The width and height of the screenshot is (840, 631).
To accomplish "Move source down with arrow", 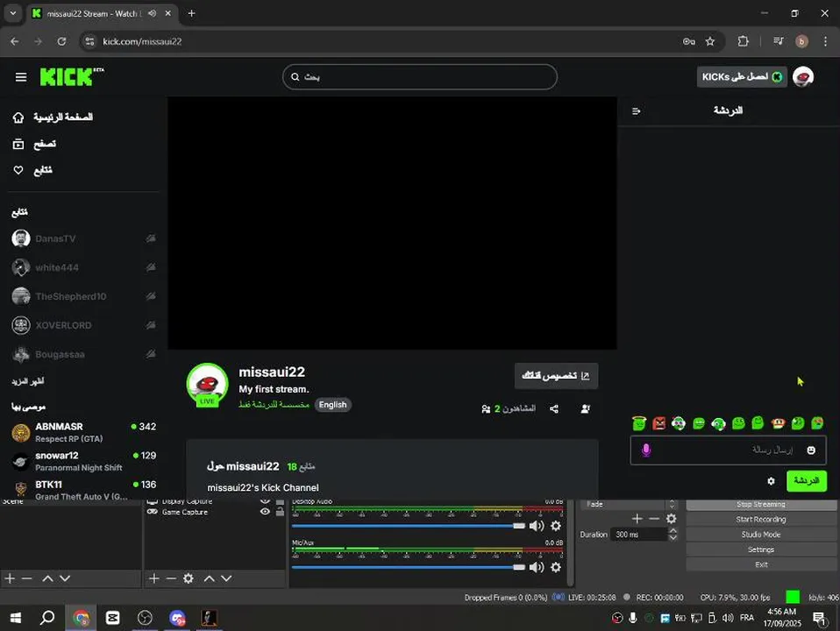I will click(226, 578).
